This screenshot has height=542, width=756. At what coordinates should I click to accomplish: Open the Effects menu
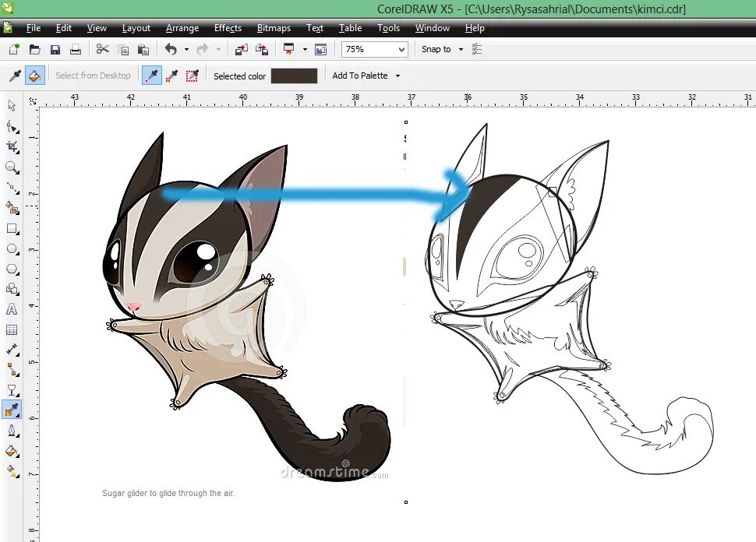(x=228, y=28)
